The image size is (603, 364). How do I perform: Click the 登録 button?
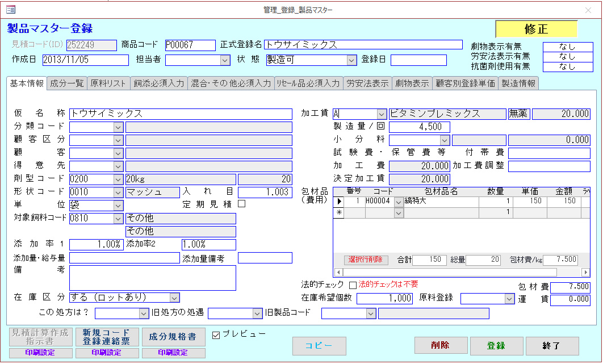click(496, 345)
